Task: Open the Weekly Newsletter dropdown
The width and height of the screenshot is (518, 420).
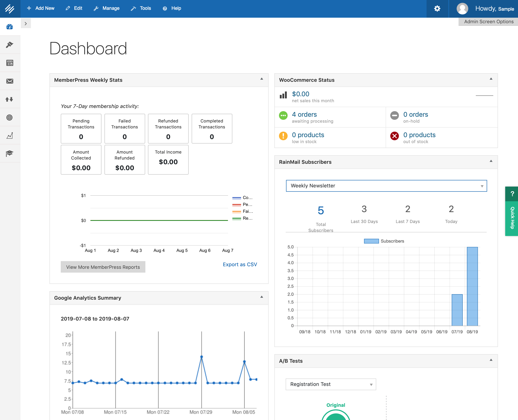Action: click(386, 186)
